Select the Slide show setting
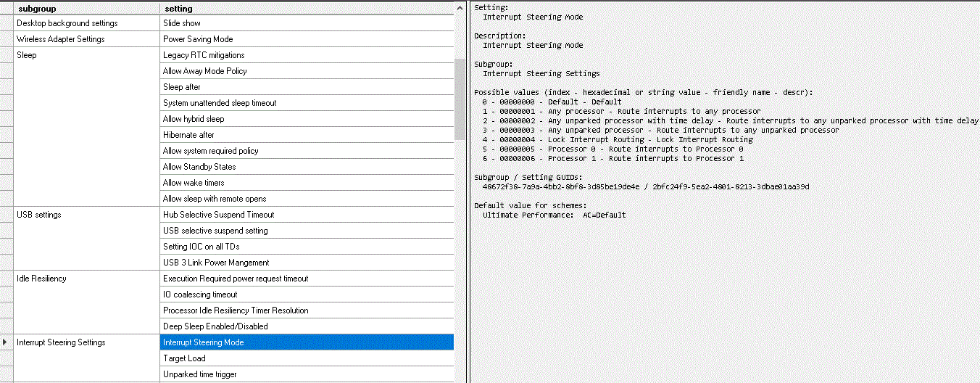Viewport: 980px width, 383px height. [306, 23]
